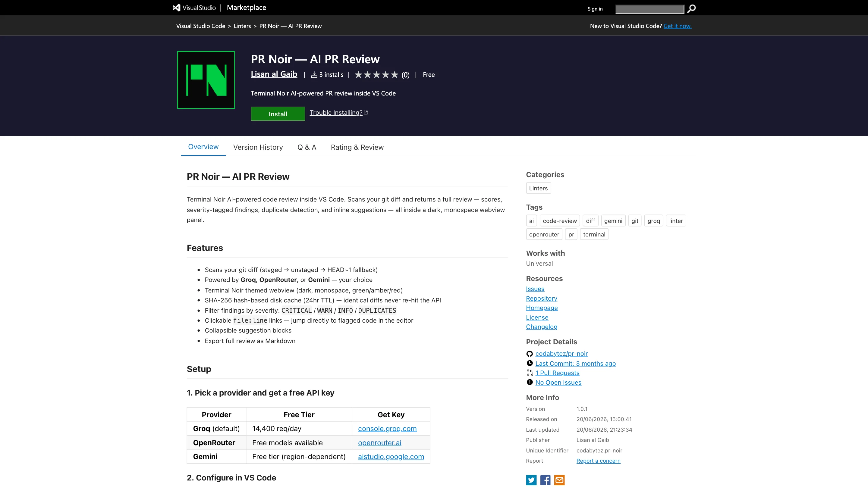
Task: Open the Trouble Installing? link
Action: tap(336, 112)
